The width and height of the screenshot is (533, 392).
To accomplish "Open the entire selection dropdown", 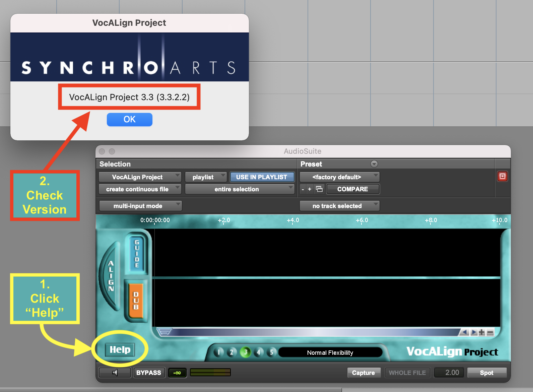I will click(x=240, y=189).
